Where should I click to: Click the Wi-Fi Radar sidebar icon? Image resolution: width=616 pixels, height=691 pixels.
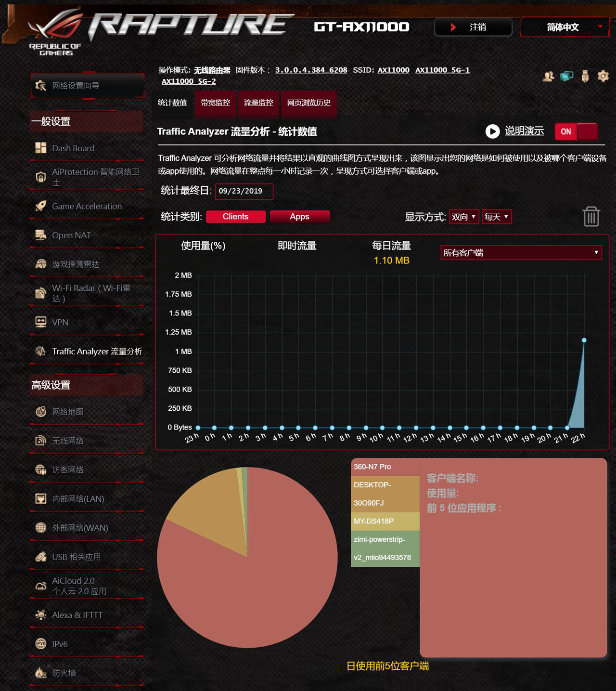(41, 293)
